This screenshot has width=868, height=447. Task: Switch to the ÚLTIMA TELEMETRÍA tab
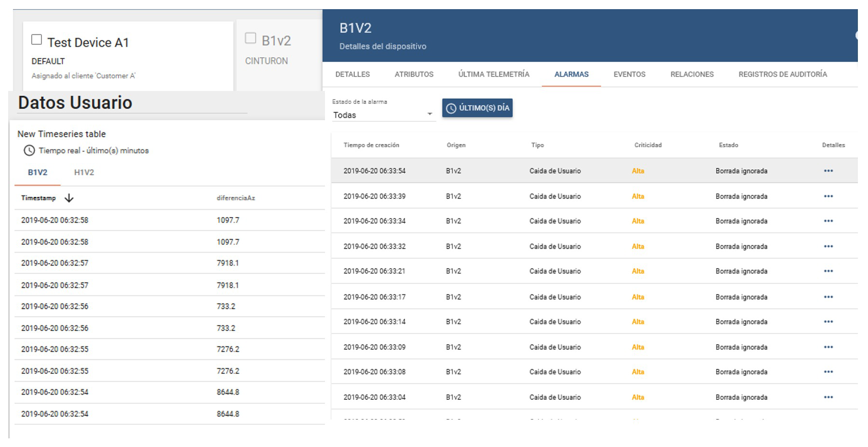click(x=493, y=75)
